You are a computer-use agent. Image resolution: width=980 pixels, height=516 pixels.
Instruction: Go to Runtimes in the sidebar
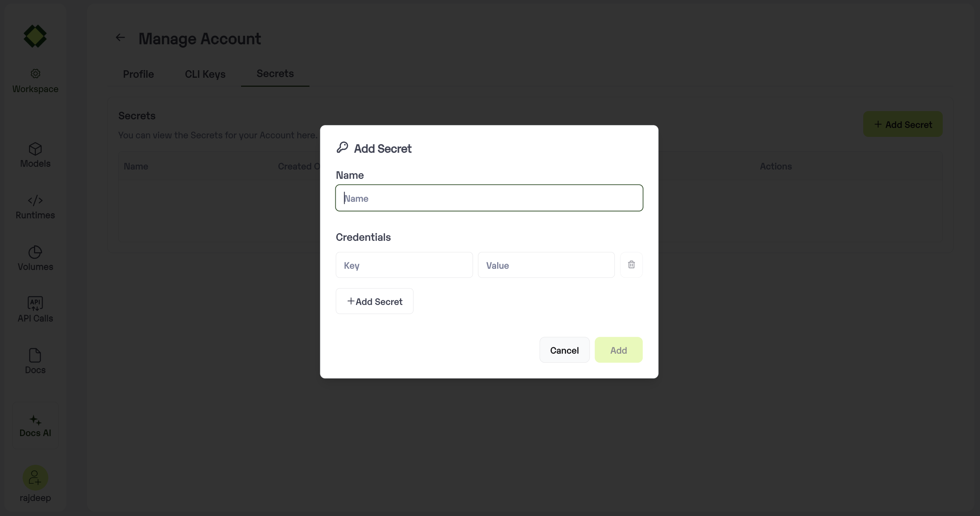click(x=35, y=207)
